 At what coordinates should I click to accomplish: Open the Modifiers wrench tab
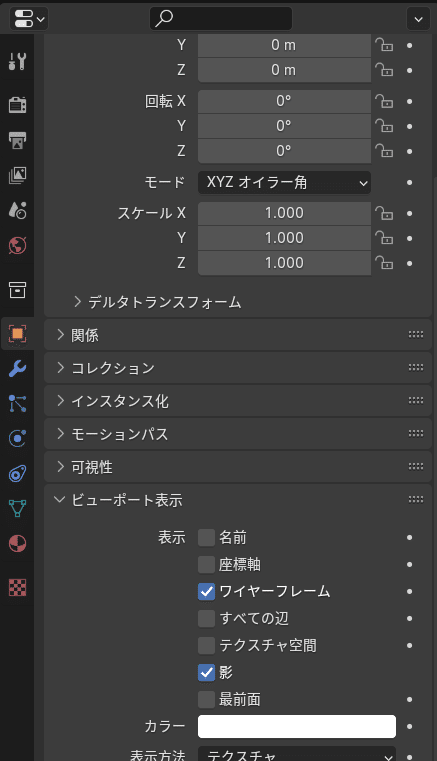(x=17, y=369)
